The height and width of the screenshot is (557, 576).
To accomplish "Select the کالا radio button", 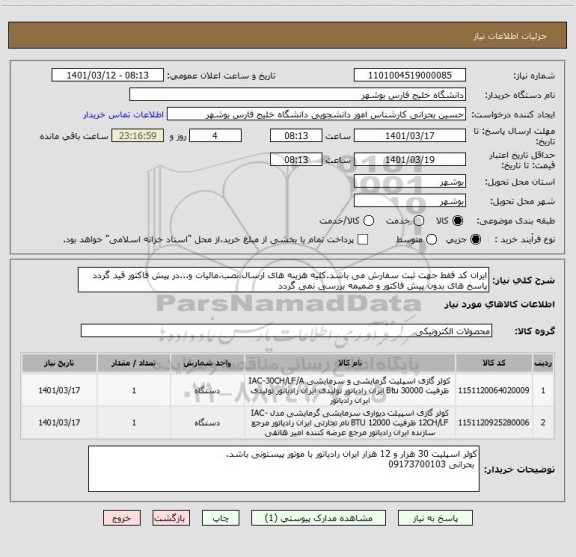I will coord(458,221).
